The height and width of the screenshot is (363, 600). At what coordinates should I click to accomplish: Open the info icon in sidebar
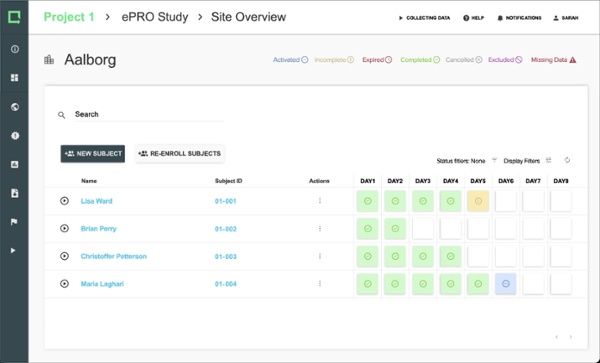tap(15, 49)
